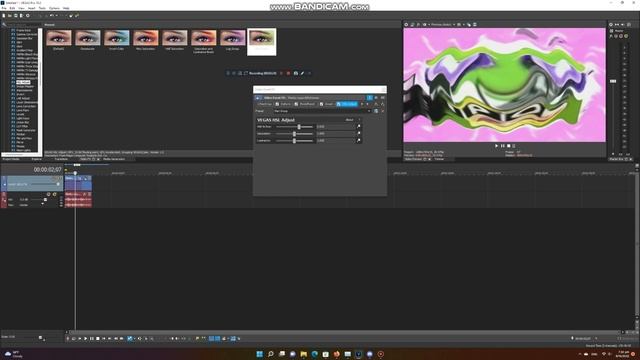Animate the Luminance parameter icon

tap(359, 140)
